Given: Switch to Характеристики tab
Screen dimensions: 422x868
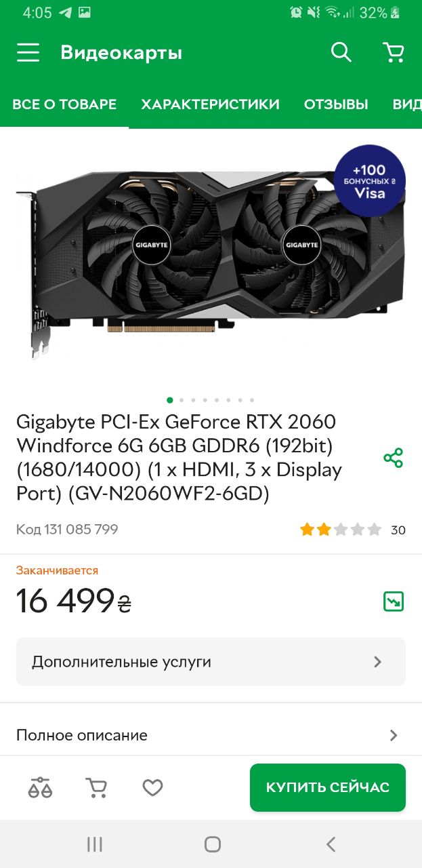Looking at the screenshot, I should click(x=210, y=104).
